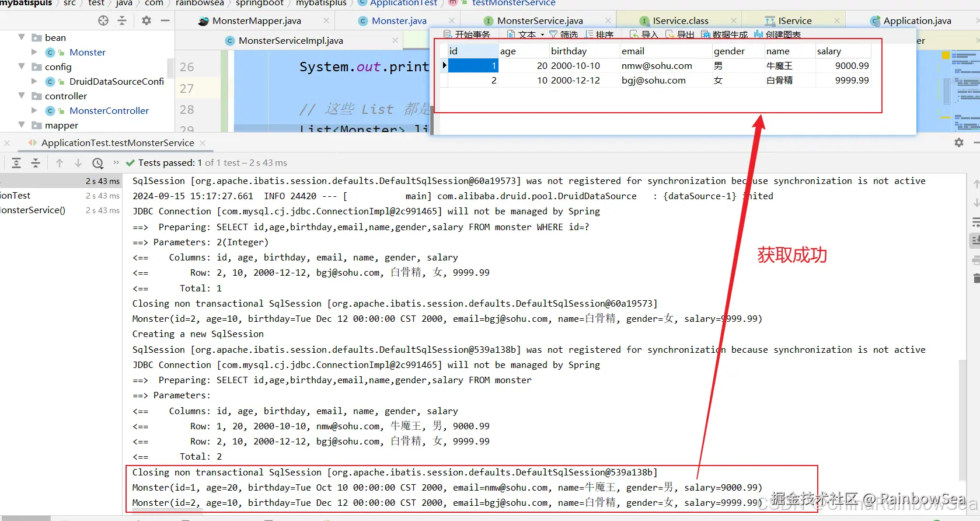Open the 文本 text dropdown arrow
Image resolution: width=980 pixels, height=521 pixels.
click(542, 35)
